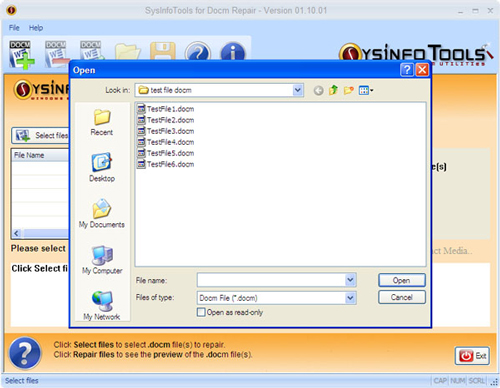
Task: Click the third DOCM repair toolbar icon
Action: pos(92,50)
